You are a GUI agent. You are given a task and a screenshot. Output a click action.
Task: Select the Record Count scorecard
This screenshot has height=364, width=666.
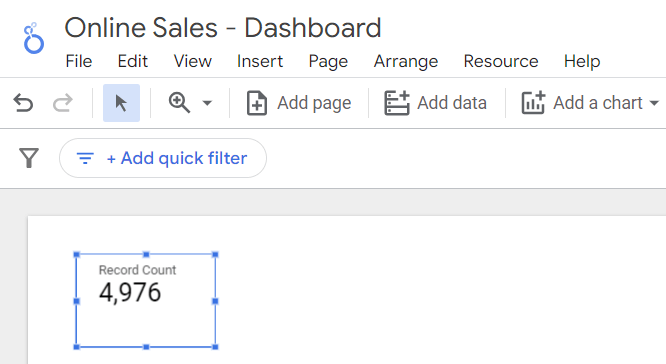146,301
